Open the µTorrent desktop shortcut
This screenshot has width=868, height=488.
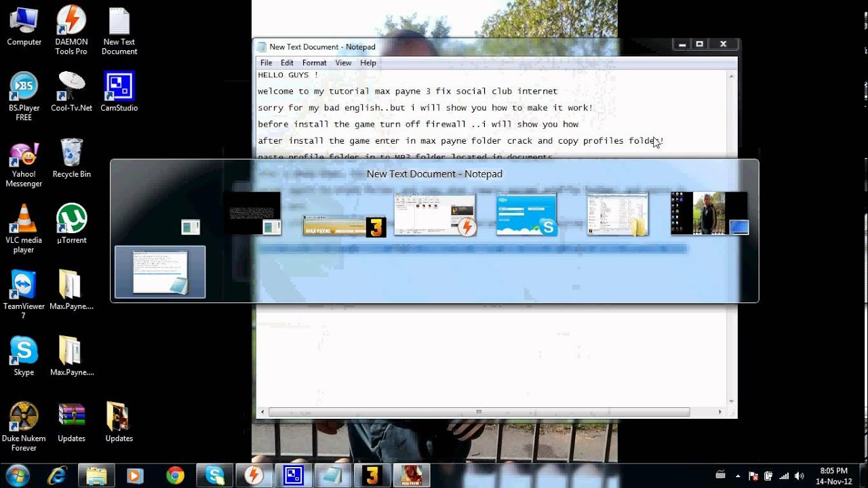click(71, 224)
